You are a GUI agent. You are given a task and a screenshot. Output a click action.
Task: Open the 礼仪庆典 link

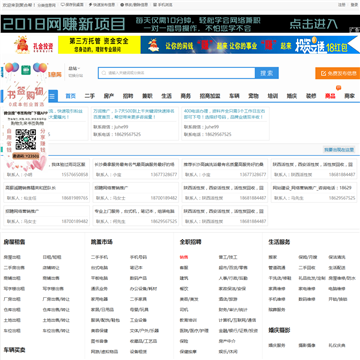(337, 345)
